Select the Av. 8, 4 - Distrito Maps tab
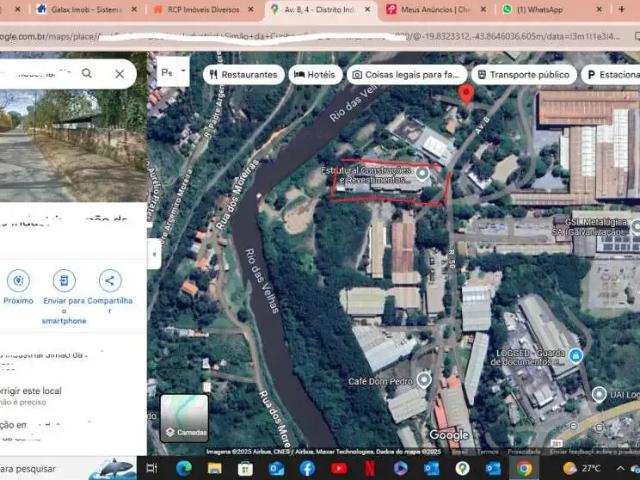The image size is (640, 480). [319, 9]
